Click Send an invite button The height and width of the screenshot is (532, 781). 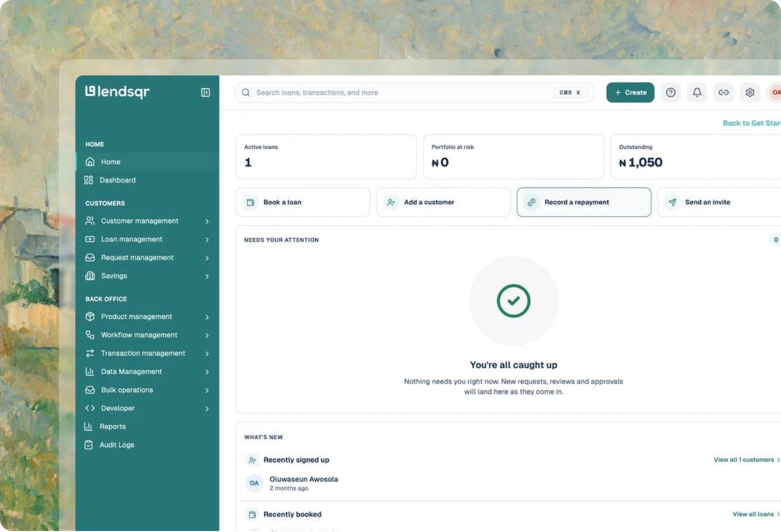[719, 202]
